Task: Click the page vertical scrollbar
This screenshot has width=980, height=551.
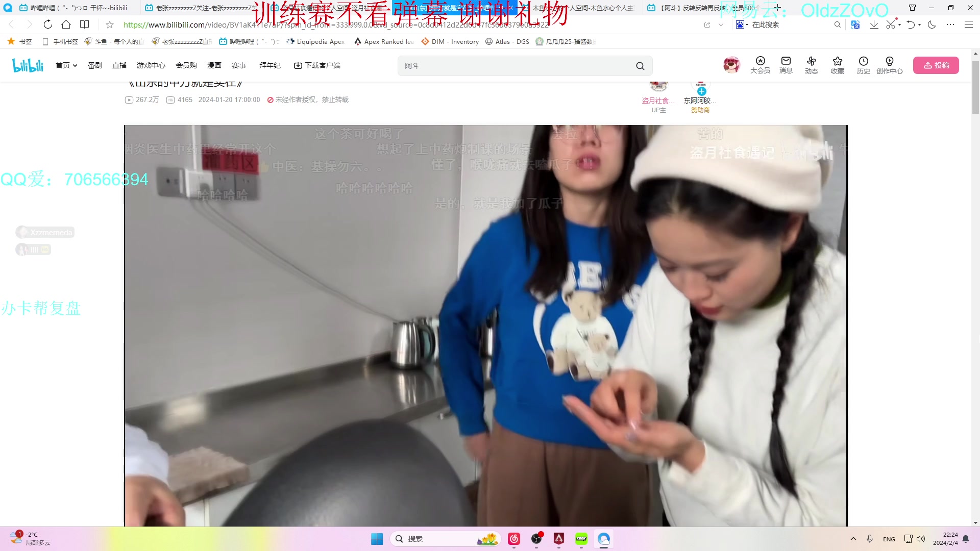Action: 975,88
